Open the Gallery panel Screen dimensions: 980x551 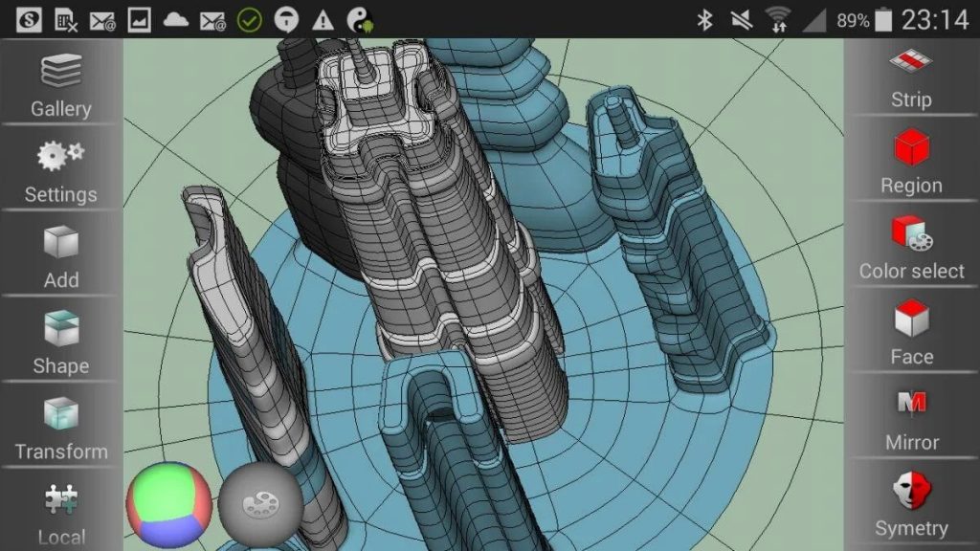pos(60,86)
